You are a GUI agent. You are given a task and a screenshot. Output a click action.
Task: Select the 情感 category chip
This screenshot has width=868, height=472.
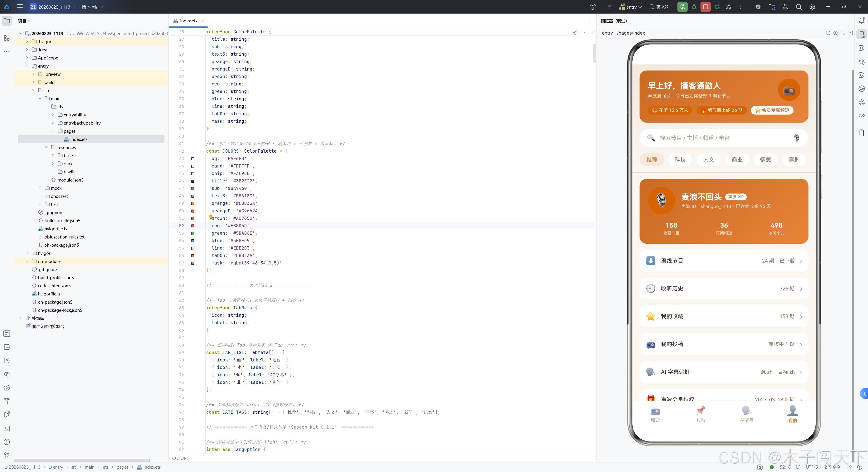[765, 159]
